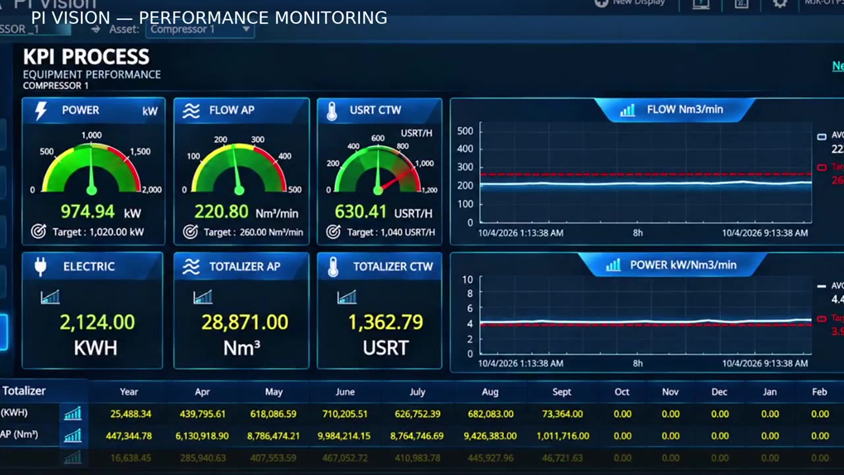Open trend chart icon in TOTALIZER CTW card
Viewport: 844px width, 475px height.
point(347,297)
